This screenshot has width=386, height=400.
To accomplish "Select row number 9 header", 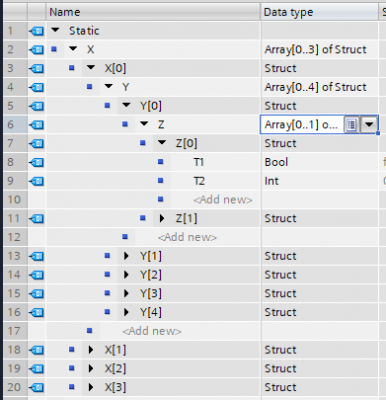I will tap(15, 181).
